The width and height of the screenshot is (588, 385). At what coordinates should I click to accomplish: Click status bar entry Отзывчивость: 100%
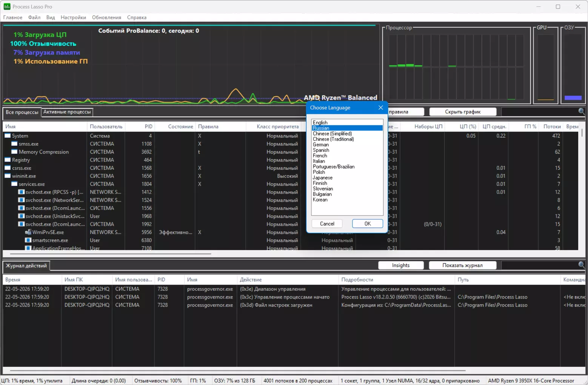coord(158,380)
